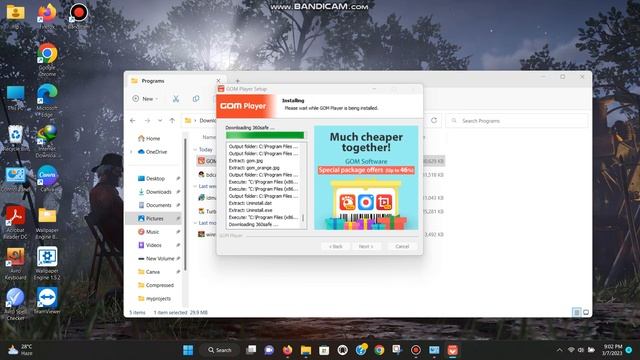Open Acrobat Reader DC desktop shortcut
640x360 pixels.
pos(16,222)
